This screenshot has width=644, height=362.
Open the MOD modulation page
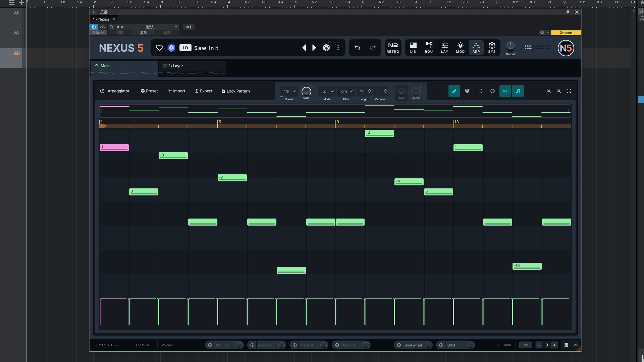point(460,48)
